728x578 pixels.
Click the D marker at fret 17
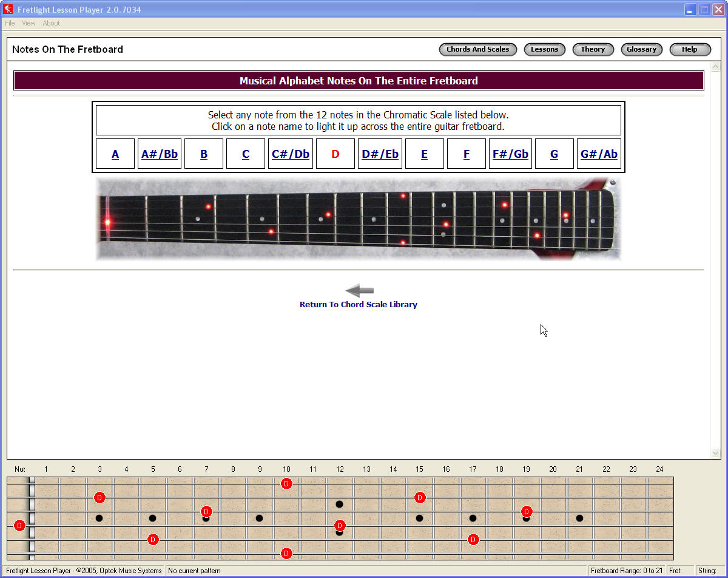(473, 539)
